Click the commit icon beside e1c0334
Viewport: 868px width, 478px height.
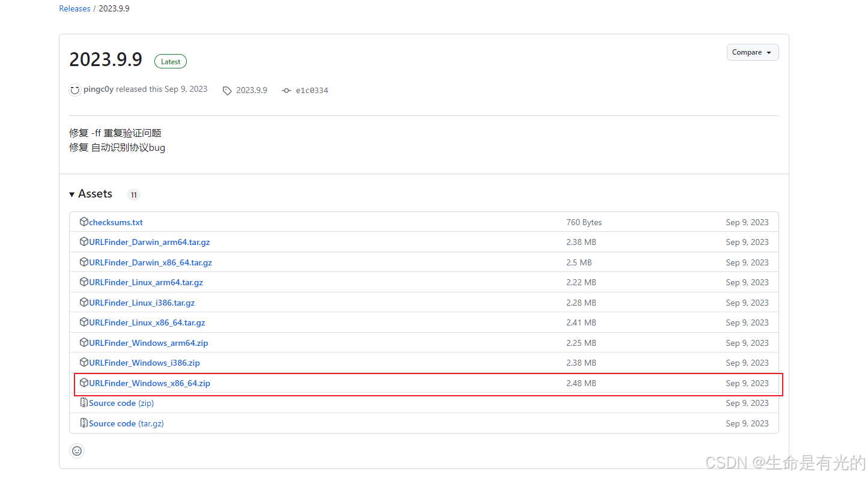286,91
